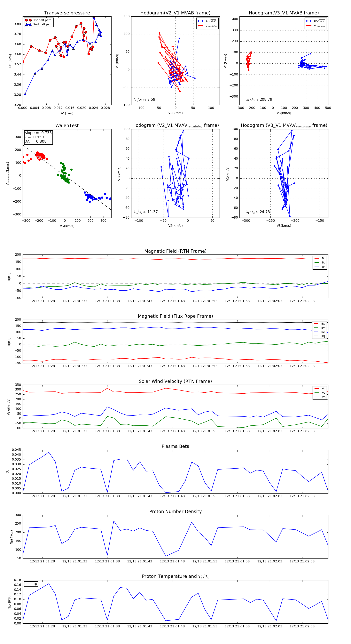Select the "2nd half path" legend entry
351x644 pixels.
39,25
